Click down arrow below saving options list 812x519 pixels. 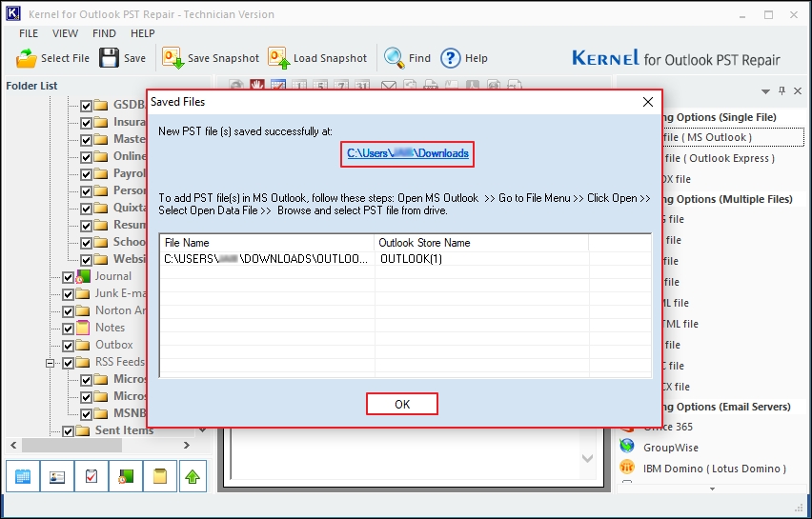click(x=712, y=489)
